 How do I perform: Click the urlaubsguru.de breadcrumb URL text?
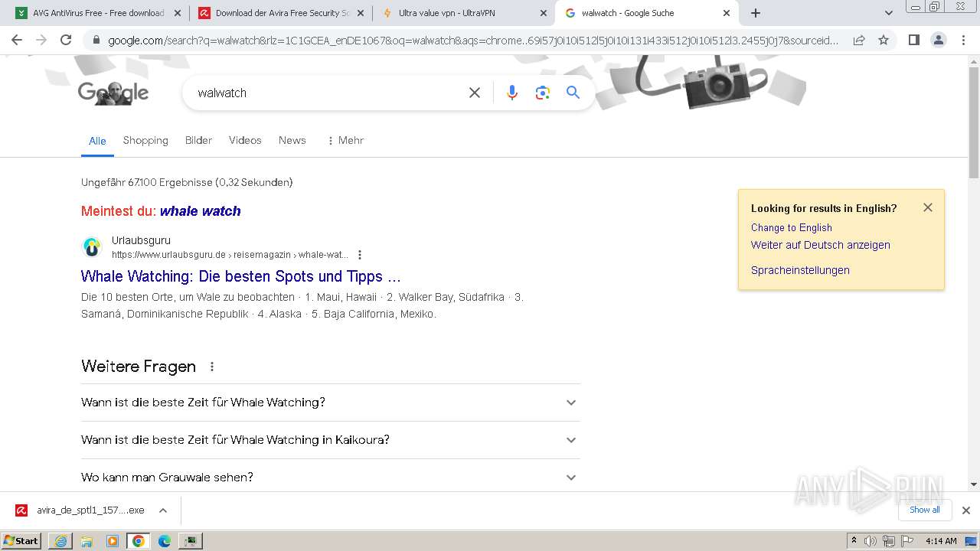tap(230, 255)
